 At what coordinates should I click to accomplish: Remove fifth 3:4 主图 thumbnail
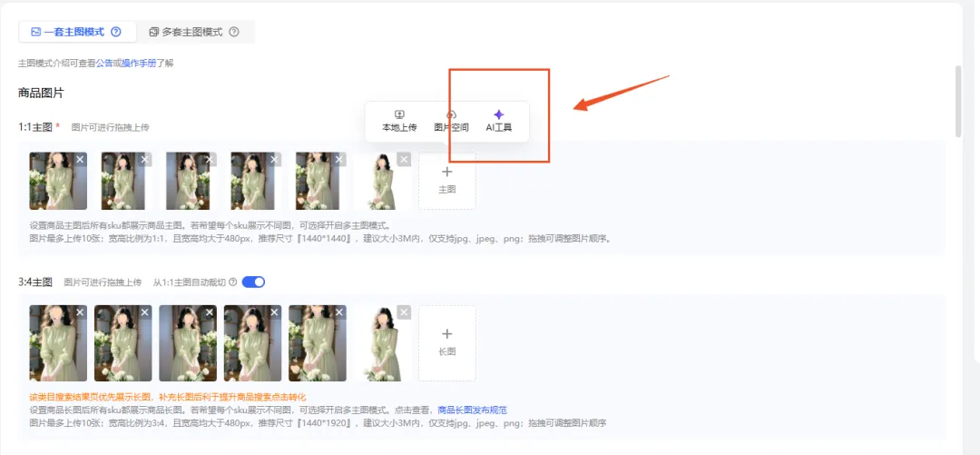(340, 312)
